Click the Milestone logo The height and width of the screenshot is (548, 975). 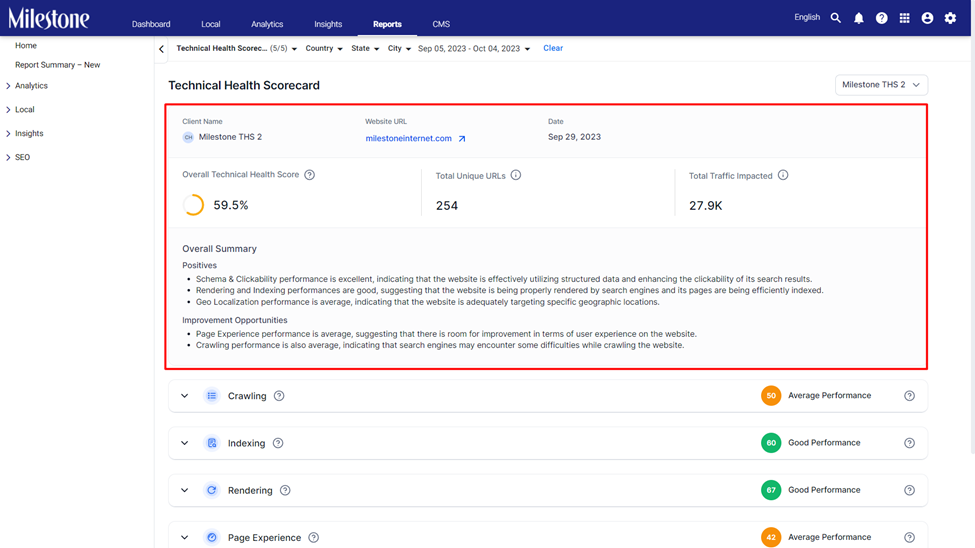coord(49,18)
